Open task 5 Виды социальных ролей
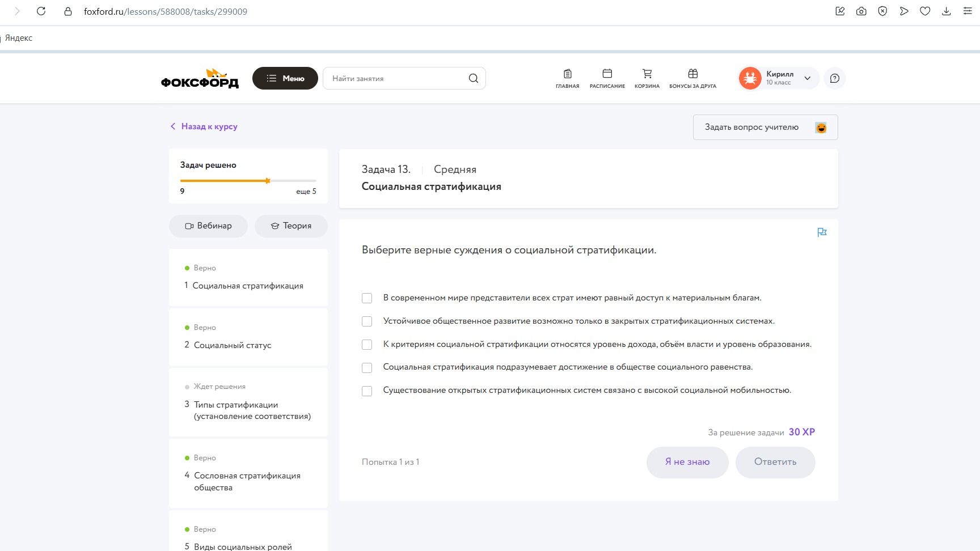The width and height of the screenshot is (980, 551). point(248,532)
